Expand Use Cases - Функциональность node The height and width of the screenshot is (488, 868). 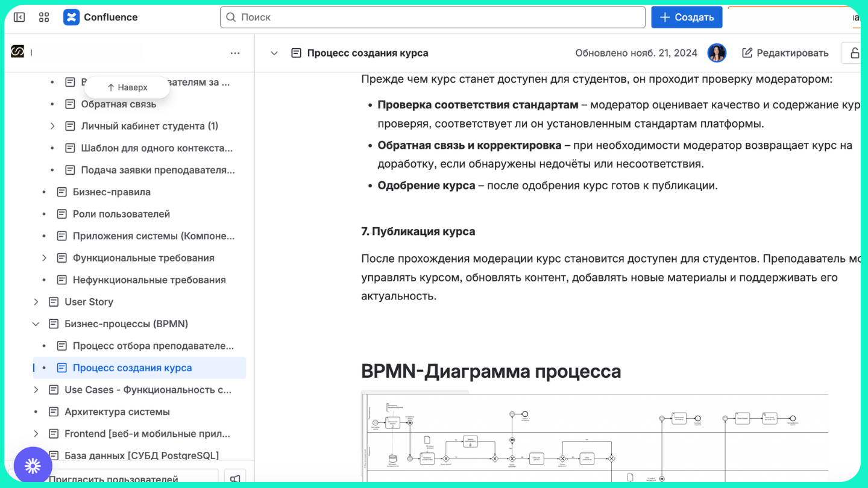pyautogui.click(x=36, y=390)
